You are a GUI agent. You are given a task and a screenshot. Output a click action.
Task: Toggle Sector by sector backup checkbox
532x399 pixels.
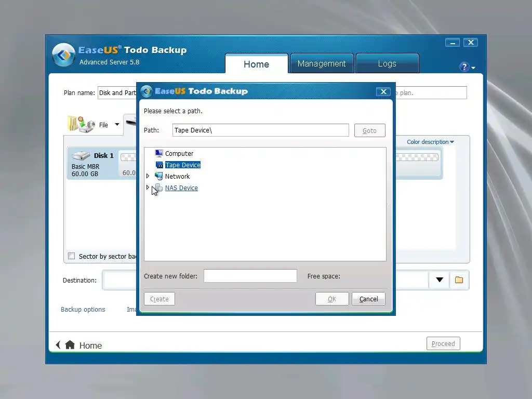point(71,256)
